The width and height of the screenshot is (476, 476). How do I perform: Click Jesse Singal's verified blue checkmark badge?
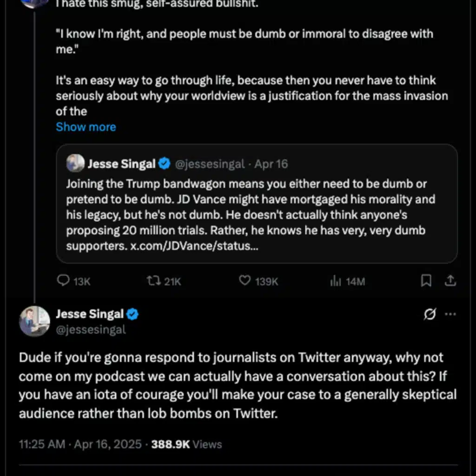131,314
